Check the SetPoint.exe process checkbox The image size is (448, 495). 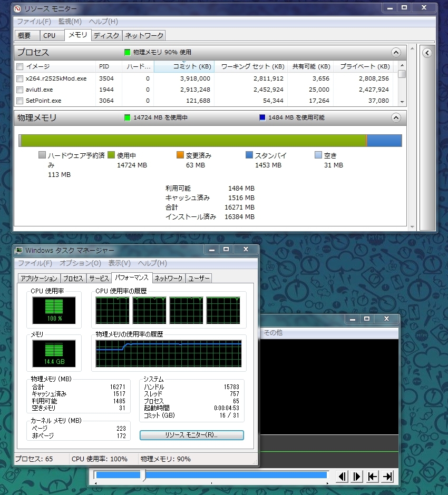coord(20,101)
